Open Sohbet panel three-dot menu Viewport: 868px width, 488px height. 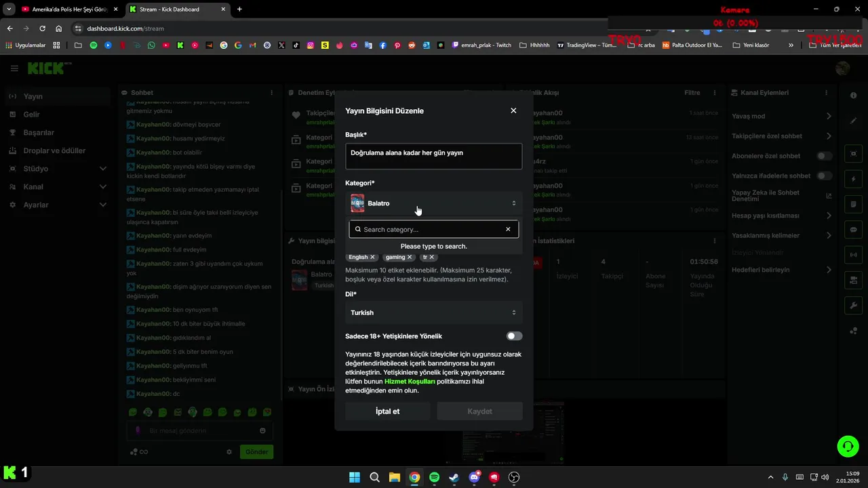(272, 93)
